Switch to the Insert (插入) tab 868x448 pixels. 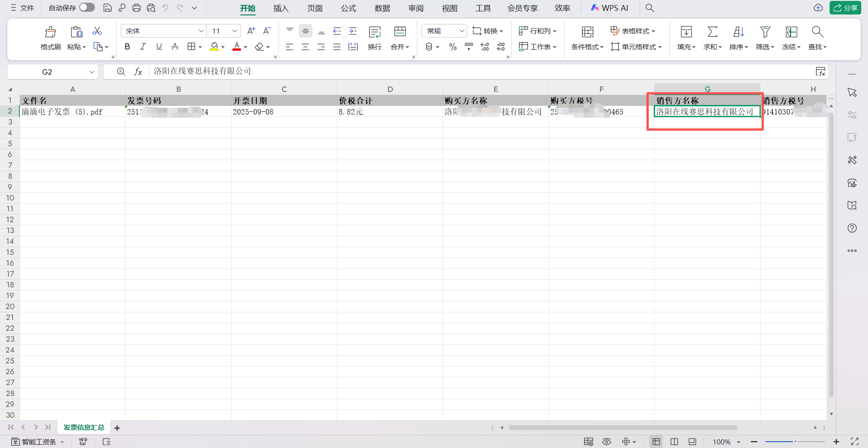281,8
